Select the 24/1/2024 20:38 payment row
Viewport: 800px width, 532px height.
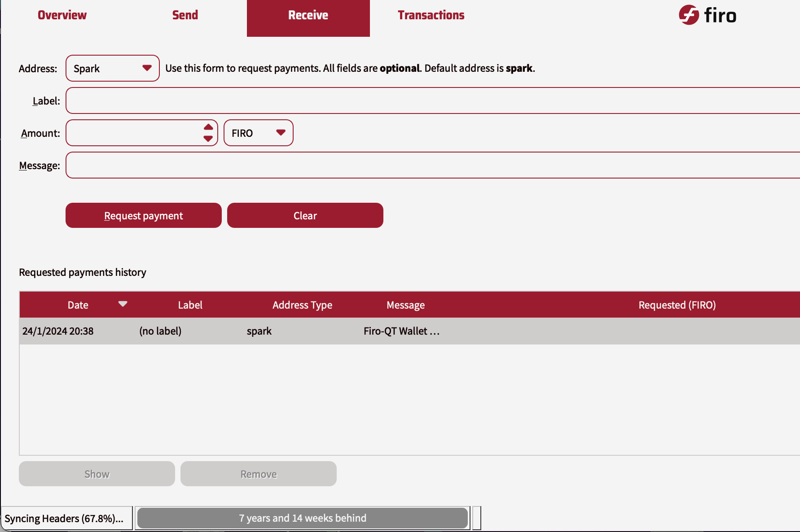pyautogui.click(x=409, y=331)
